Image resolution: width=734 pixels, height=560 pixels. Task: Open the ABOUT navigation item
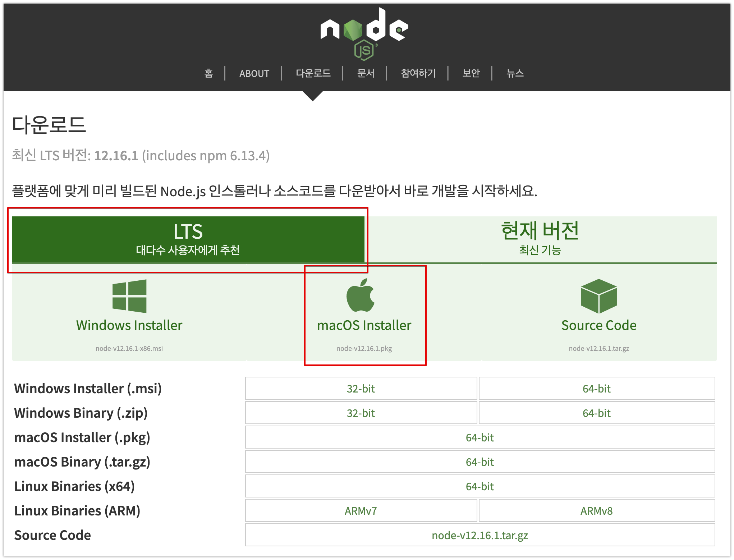254,74
